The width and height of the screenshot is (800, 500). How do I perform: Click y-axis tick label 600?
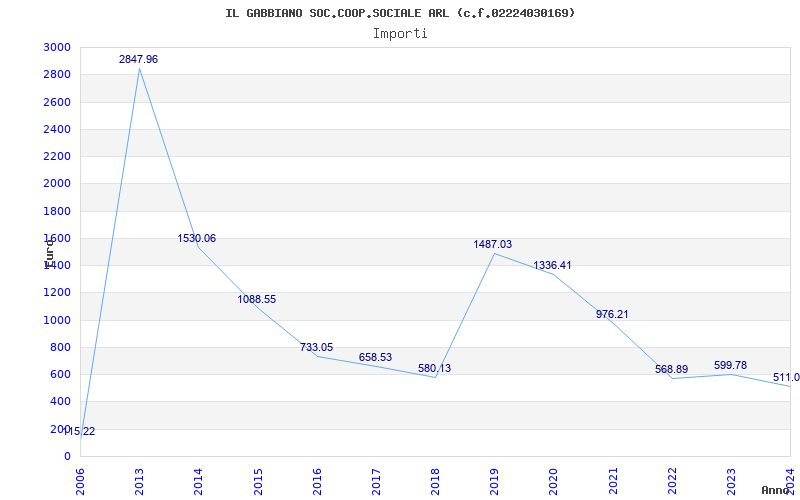(61, 374)
